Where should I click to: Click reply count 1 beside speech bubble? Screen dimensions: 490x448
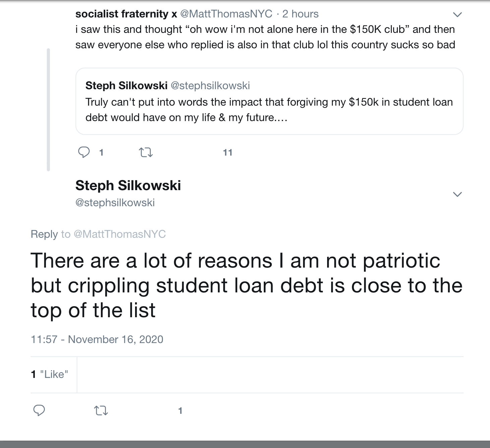click(101, 153)
